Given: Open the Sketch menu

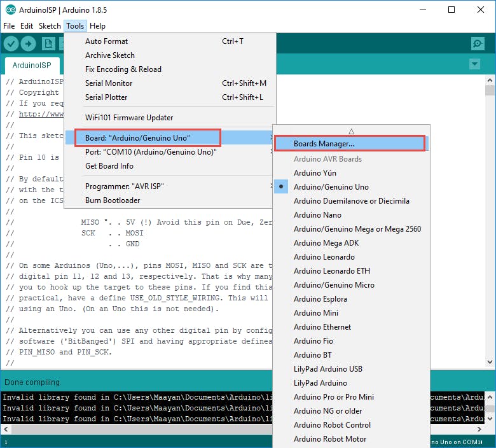Looking at the screenshot, I should pyautogui.click(x=50, y=26).
